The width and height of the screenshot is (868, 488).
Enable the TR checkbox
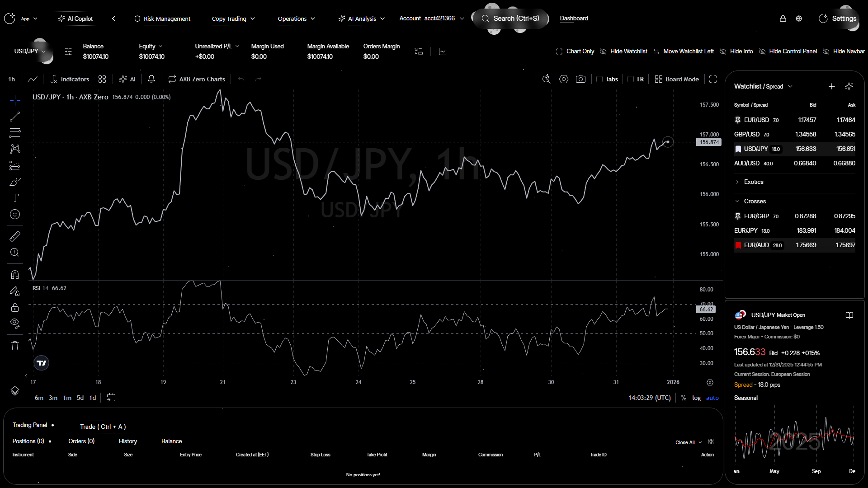pyautogui.click(x=631, y=79)
